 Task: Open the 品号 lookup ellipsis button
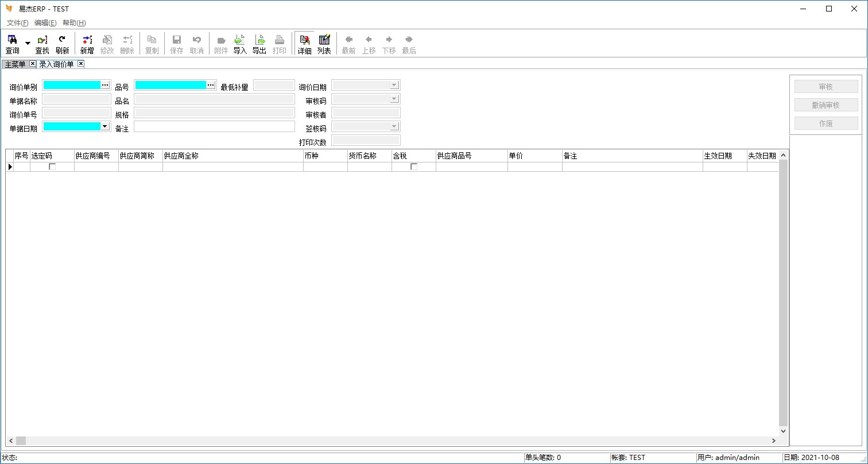[211, 85]
